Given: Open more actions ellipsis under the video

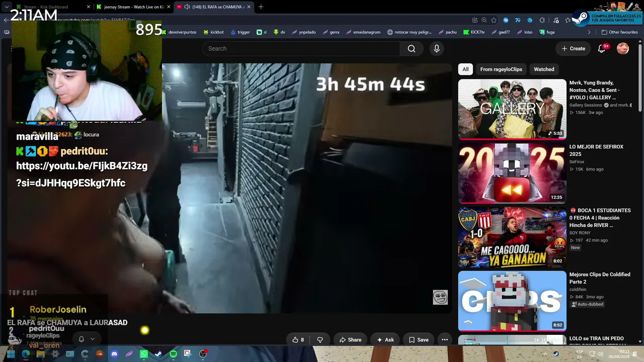Looking at the screenshot, I should point(445,340).
